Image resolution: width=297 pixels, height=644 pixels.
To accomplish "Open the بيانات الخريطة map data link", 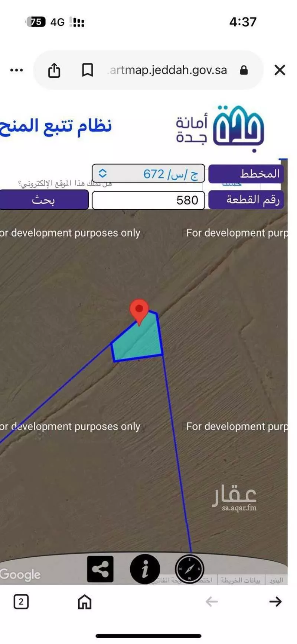I will click(241, 580).
